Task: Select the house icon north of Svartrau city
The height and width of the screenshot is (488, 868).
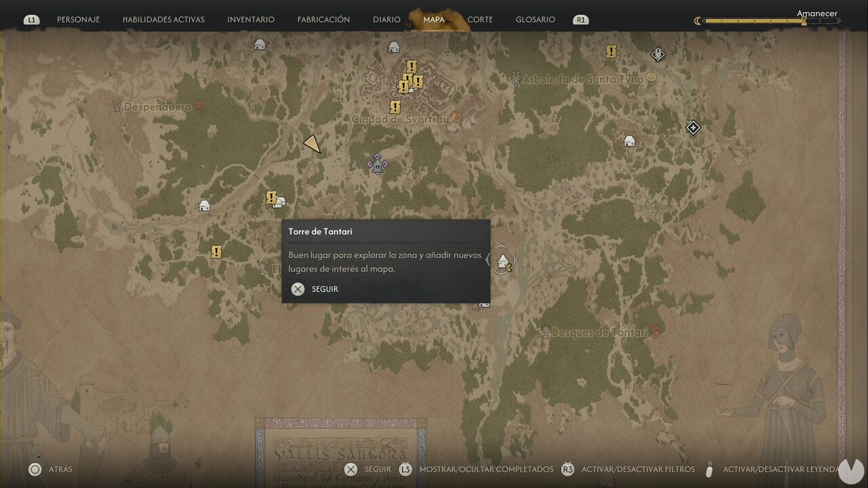Action: point(393,47)
